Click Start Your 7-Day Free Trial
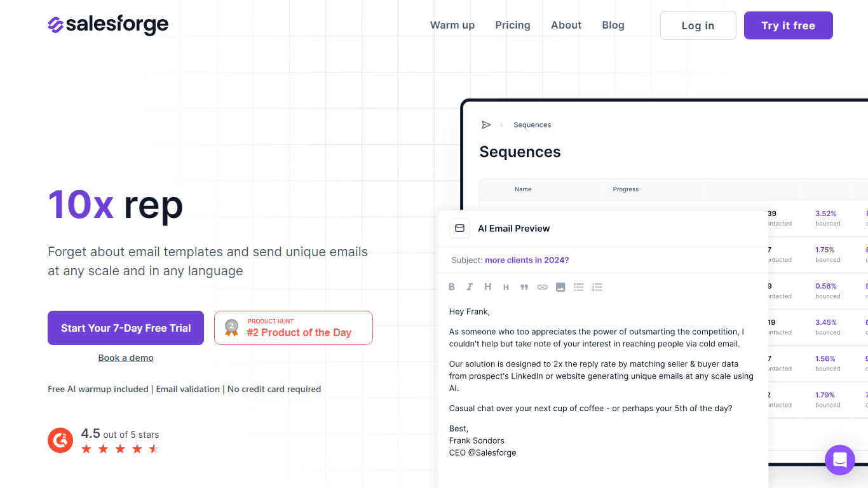Image resolution: width=868 pixels, height=488 pixels. (x=126, y=328)
